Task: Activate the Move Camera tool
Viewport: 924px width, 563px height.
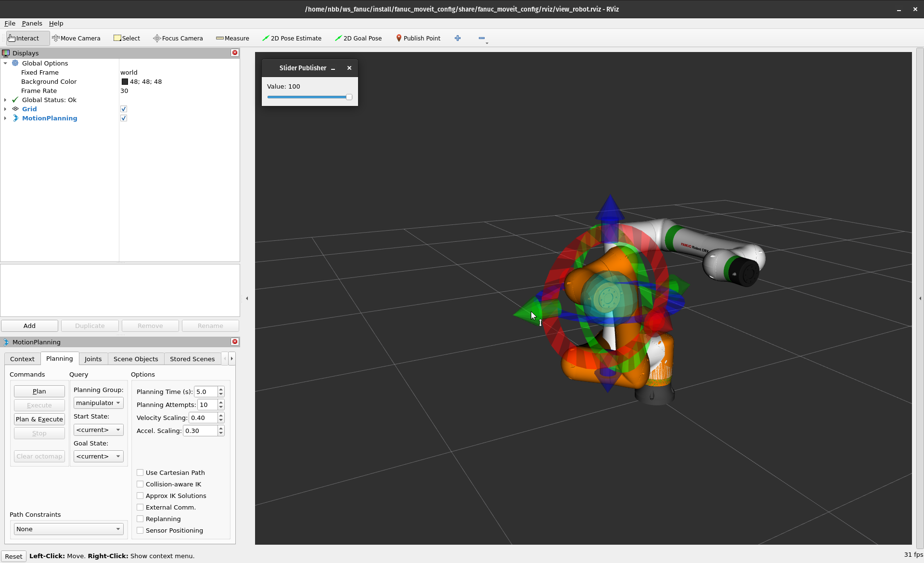Action: click(x=76, y=38)
